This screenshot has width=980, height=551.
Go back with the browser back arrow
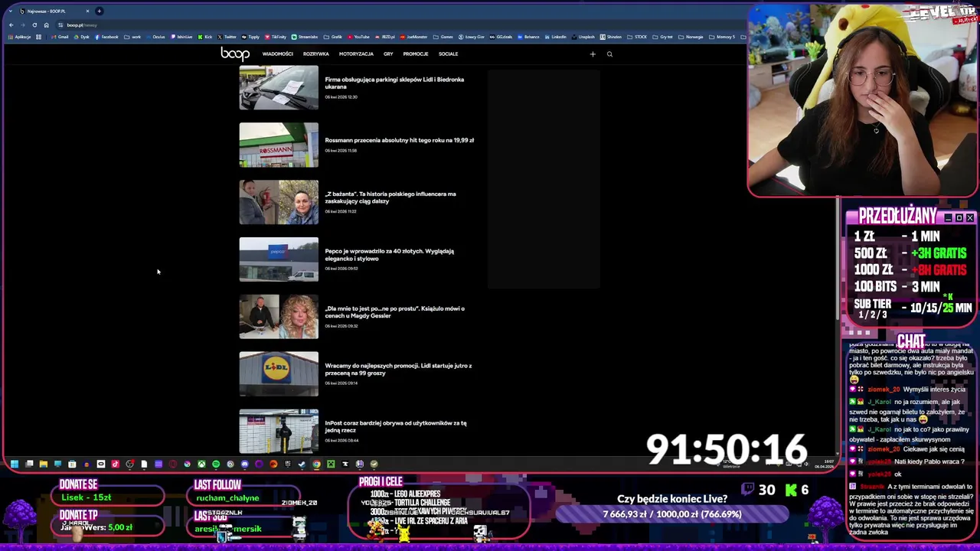[x=11, y=25]
